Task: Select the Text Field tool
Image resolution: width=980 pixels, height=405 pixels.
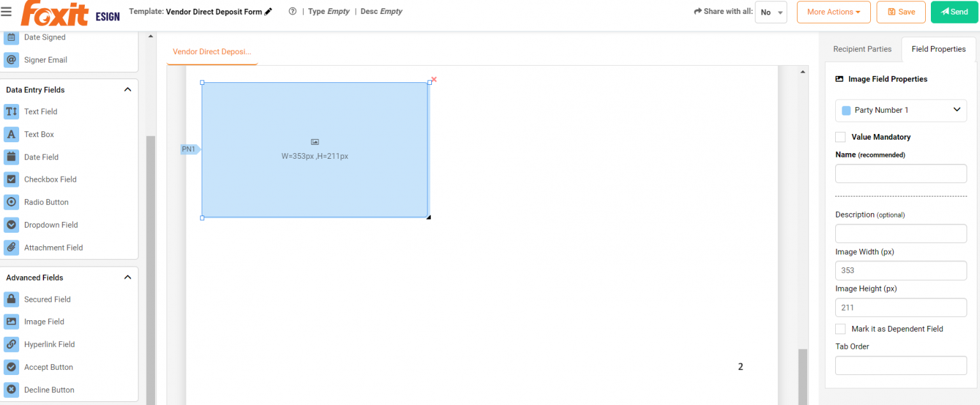Action: coord(40,111)
